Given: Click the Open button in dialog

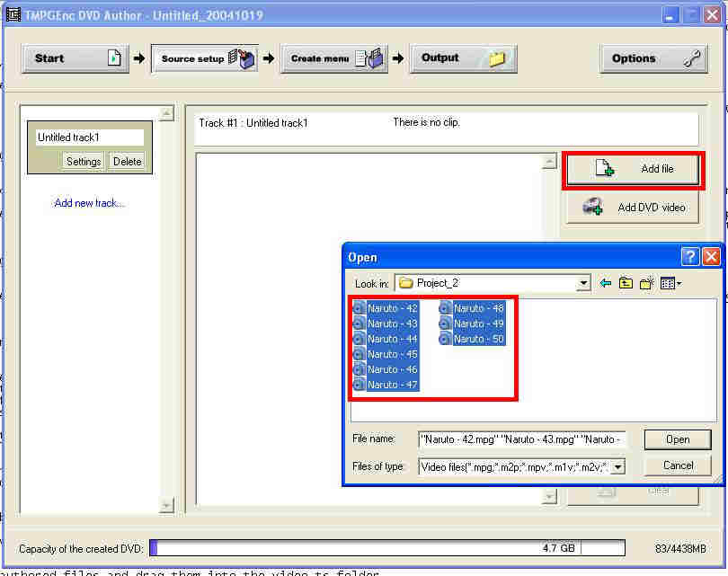Looking at the screenshot, I should [x=678, y=439].
